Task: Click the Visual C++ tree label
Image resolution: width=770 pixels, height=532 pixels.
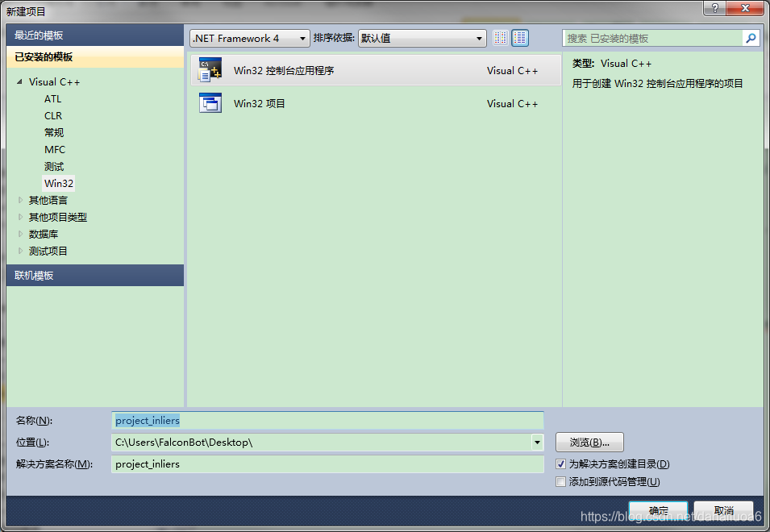Action: (55, 82)
